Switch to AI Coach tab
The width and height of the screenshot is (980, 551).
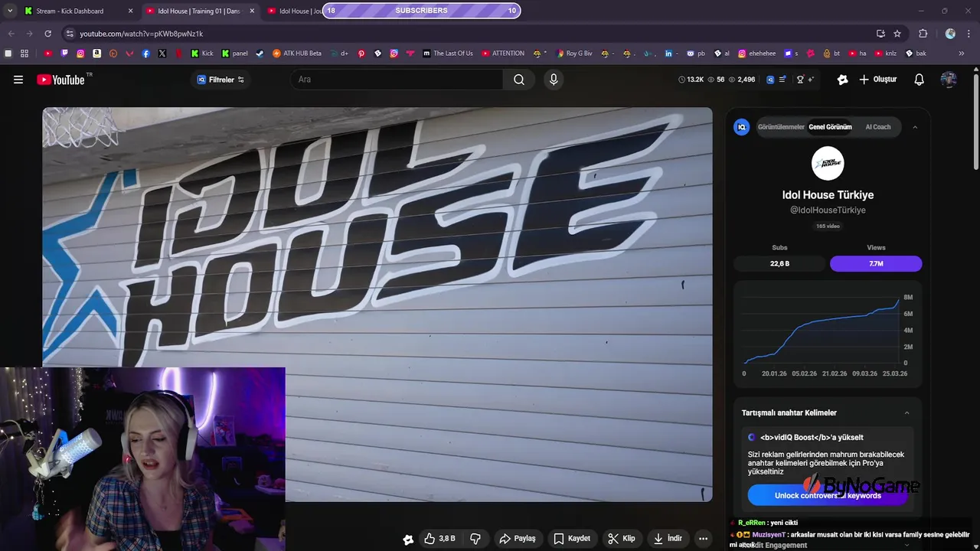pyautogui.click(x=878, y=127)
